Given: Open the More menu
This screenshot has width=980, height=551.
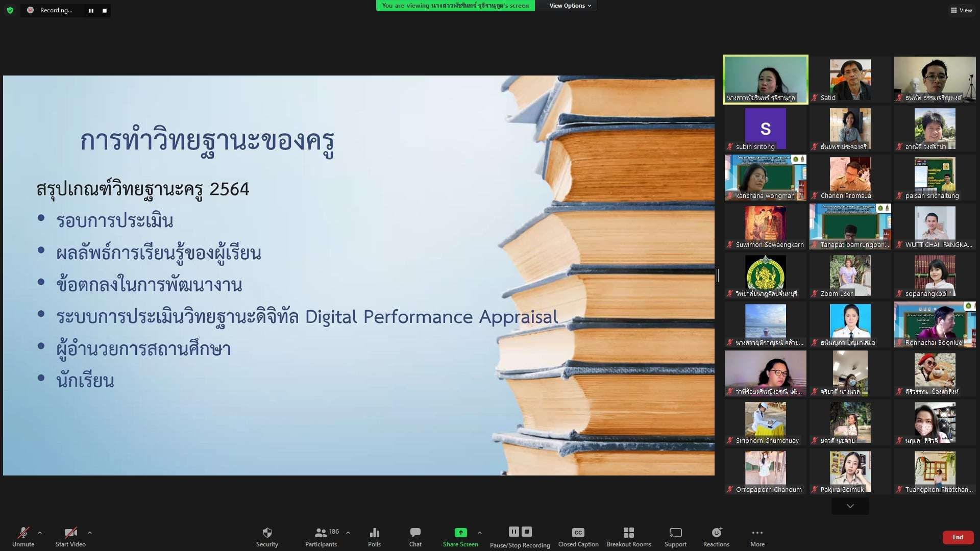Looking at the screenshot, I should tap(757, 536).
